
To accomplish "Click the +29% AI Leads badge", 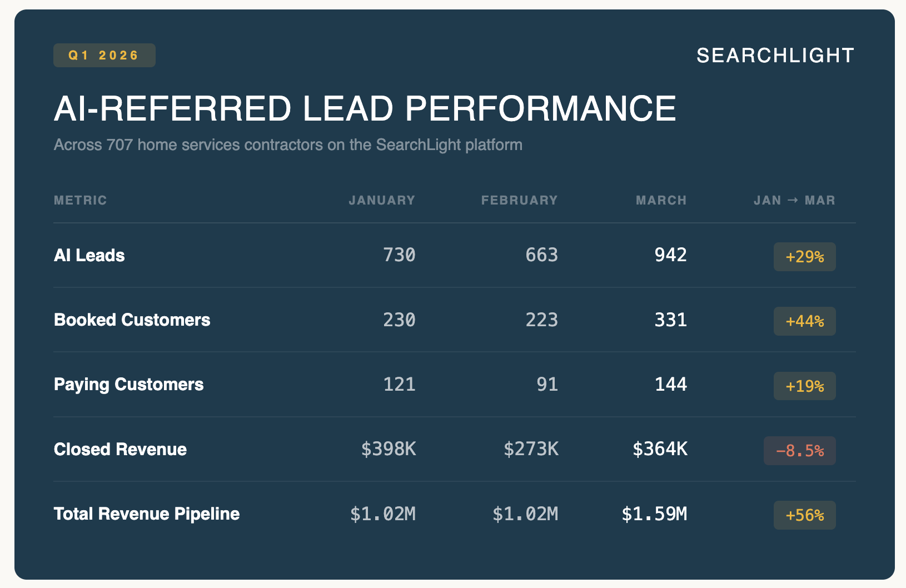I will tap(805, 257).
